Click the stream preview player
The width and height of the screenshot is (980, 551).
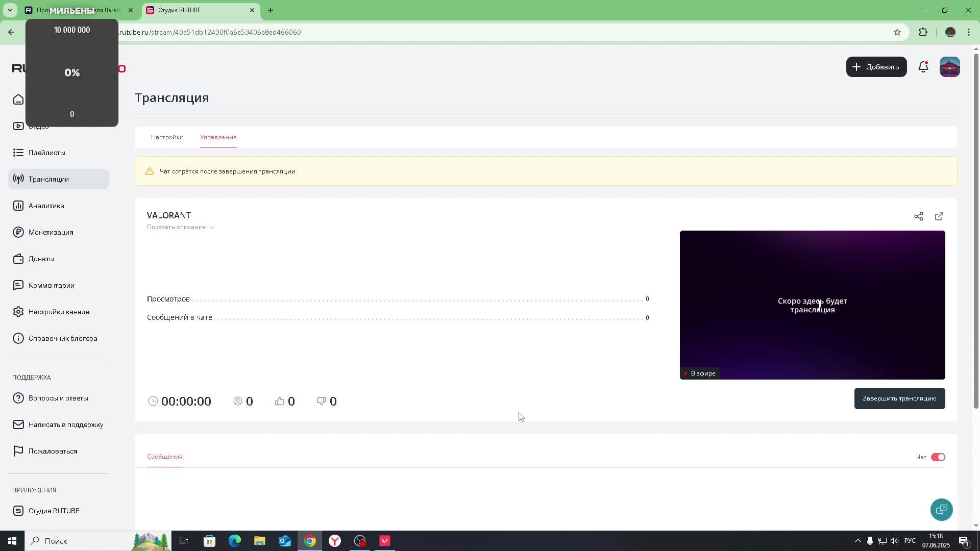812,305
